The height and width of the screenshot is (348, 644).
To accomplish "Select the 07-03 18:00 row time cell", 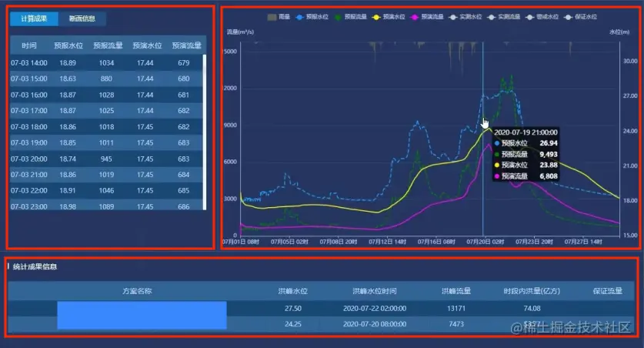I will [x=29, y=127].
